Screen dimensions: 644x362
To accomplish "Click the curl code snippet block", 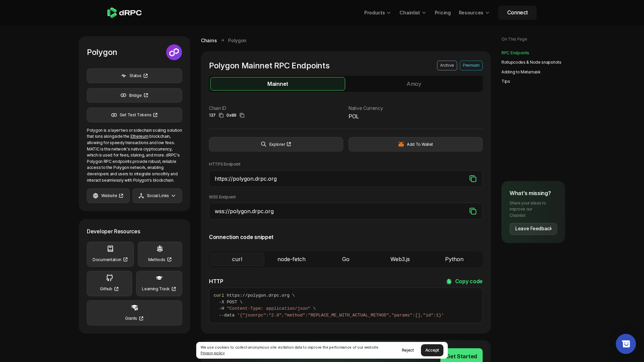I will tap(346, 305).
